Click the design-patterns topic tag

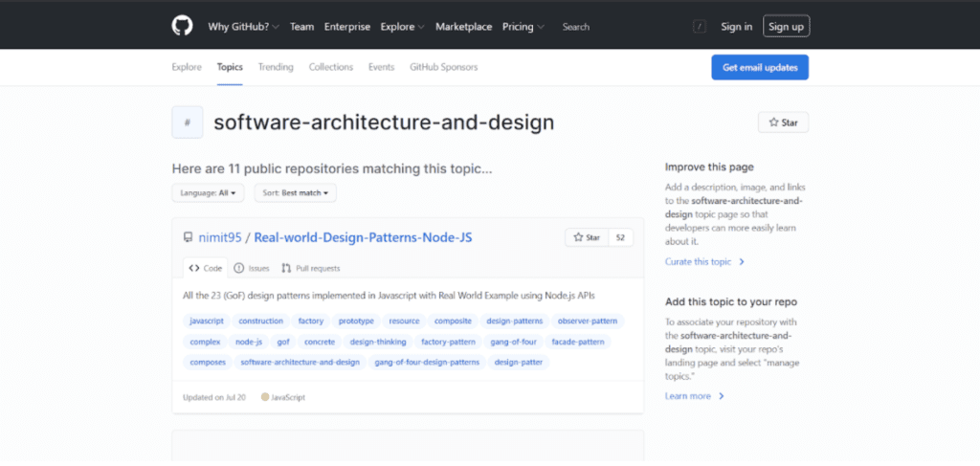515,322
